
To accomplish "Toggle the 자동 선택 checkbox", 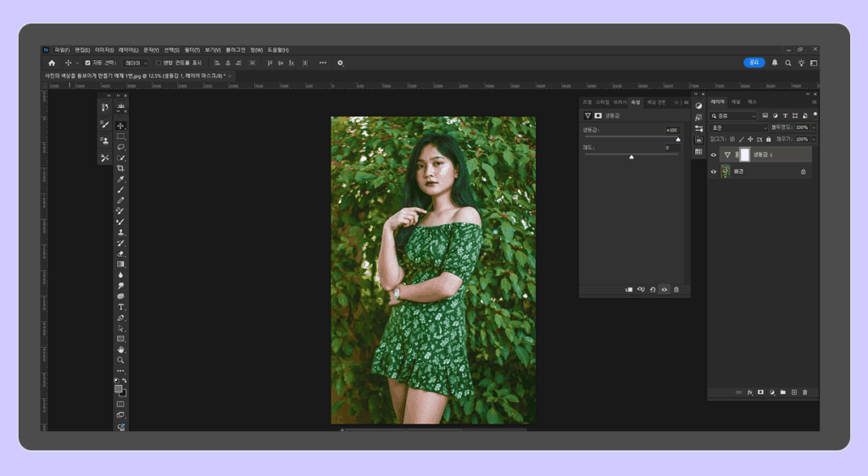I will click(87, 63).
